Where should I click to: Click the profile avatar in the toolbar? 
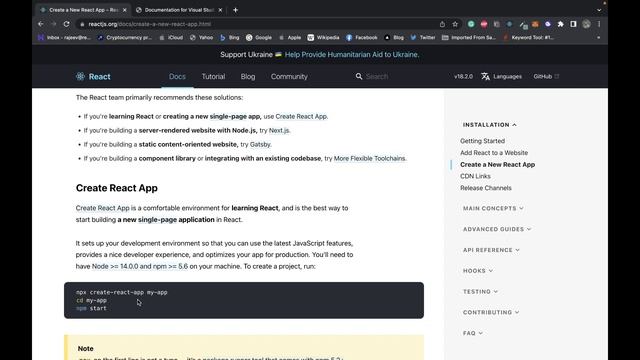(587, 24)
